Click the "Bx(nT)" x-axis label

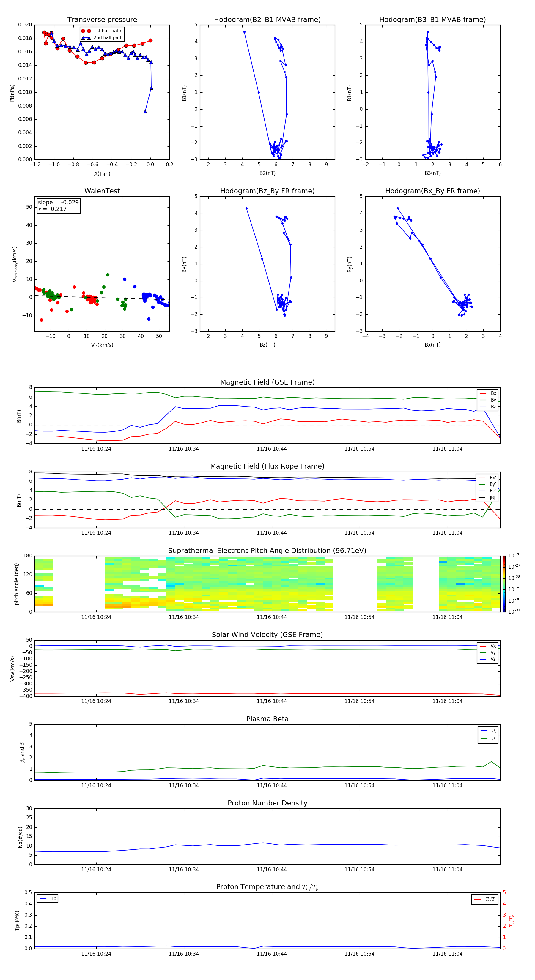[432, 345]
